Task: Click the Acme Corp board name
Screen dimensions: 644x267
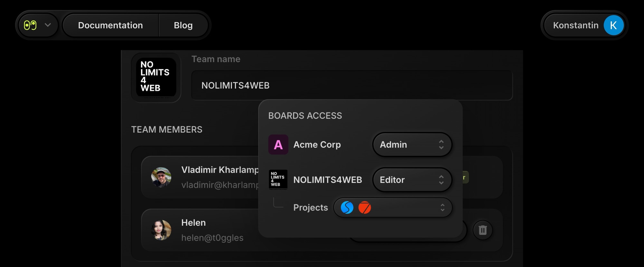Action: (317, 144)
